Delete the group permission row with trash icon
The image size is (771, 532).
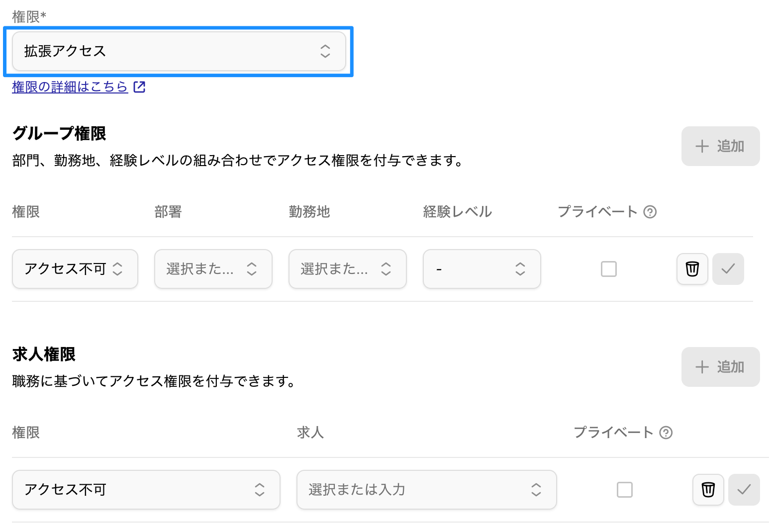(692, 269)
